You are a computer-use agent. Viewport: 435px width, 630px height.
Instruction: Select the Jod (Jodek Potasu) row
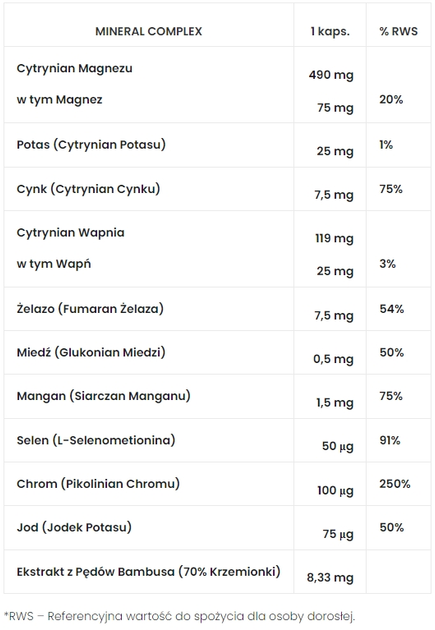(217, 528)
